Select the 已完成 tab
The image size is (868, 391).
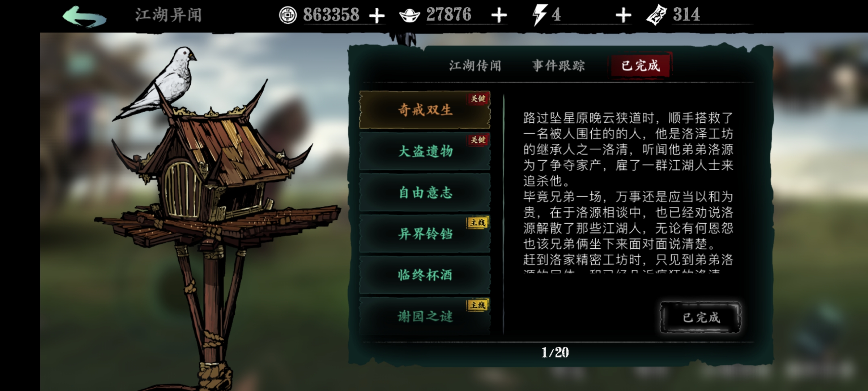641,65
